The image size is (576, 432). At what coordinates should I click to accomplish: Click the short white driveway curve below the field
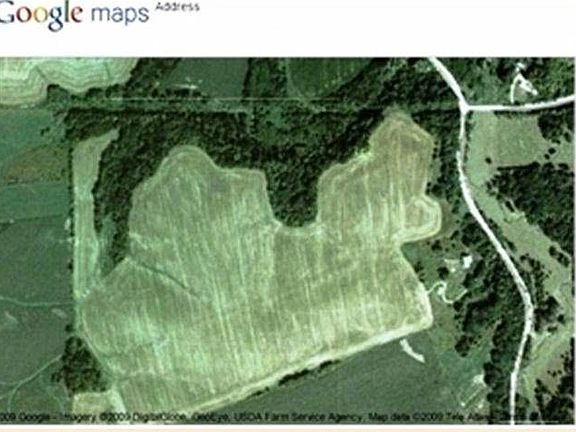point(411,350)
